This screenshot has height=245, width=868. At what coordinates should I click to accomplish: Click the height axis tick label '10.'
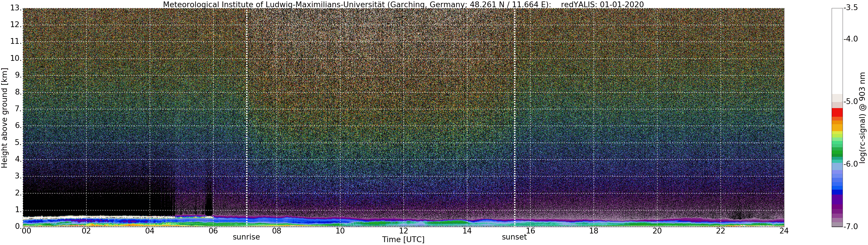(x=16, y=58)
